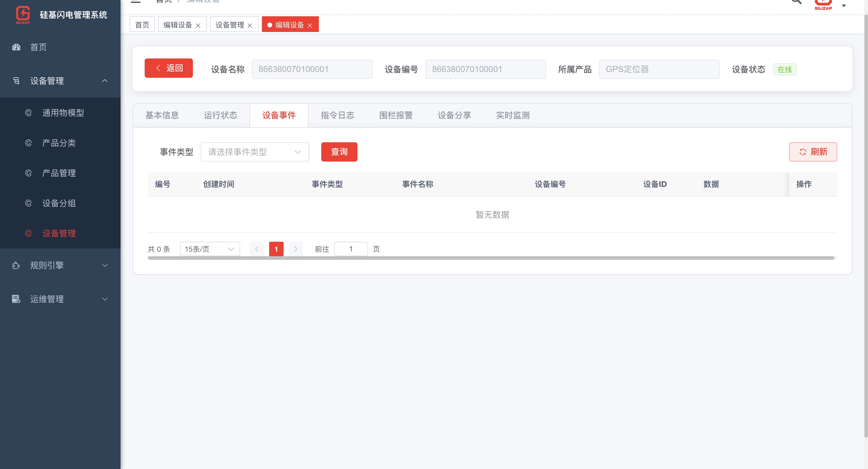Viewport: 868px width, 469px height.
Task: Go to next page arrow in pagination
Action: coord(295,249)
